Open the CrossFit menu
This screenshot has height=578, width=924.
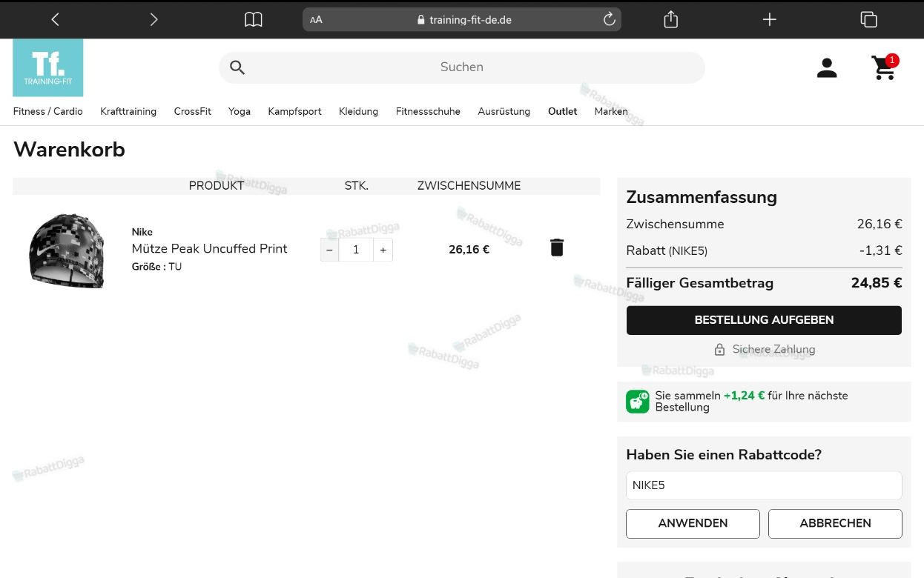click(193, 111)
